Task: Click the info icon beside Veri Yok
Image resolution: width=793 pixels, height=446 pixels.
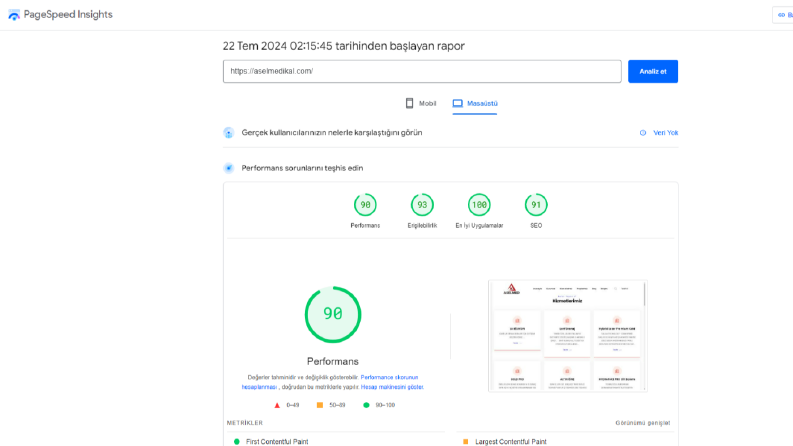Action: tap(643, 133)
